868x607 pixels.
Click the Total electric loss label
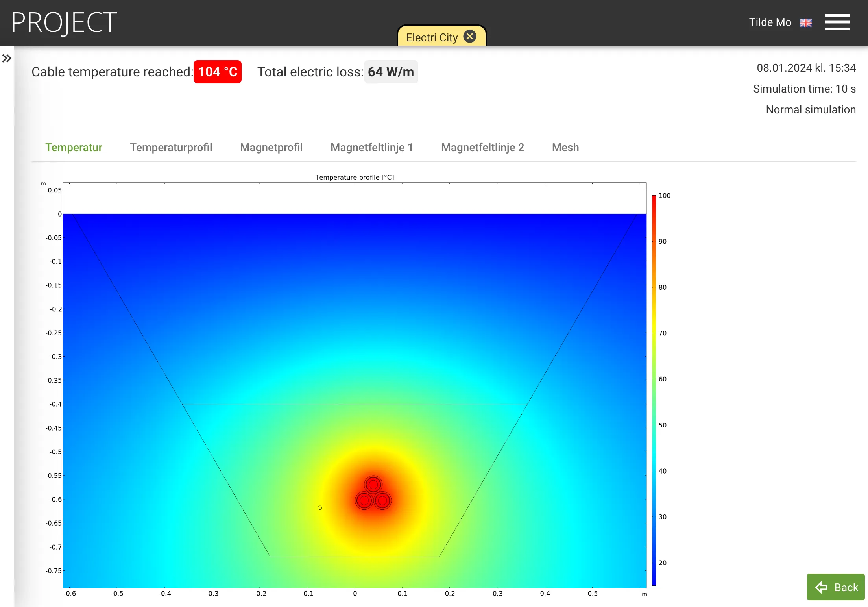[x=310, y=72]
